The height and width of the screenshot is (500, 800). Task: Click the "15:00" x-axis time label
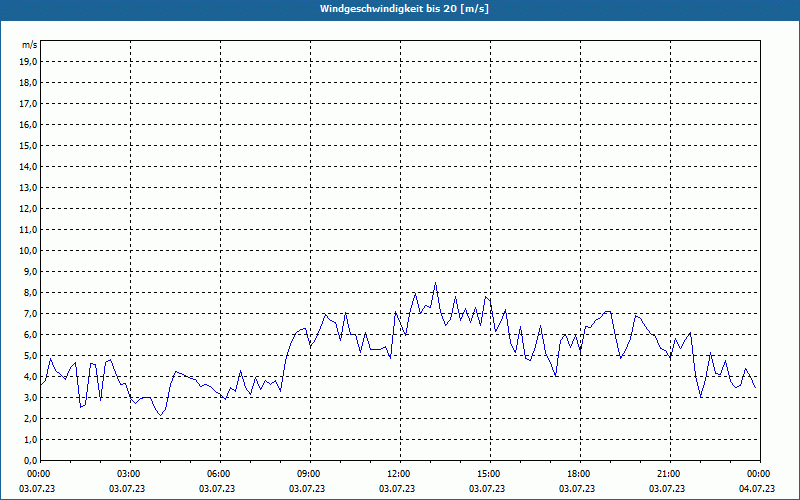click(487, 474)
